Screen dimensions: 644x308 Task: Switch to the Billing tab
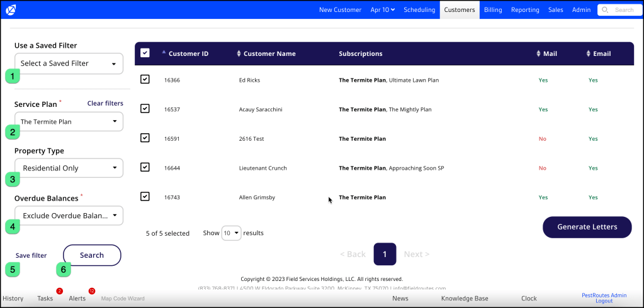[x=493, y=10]
